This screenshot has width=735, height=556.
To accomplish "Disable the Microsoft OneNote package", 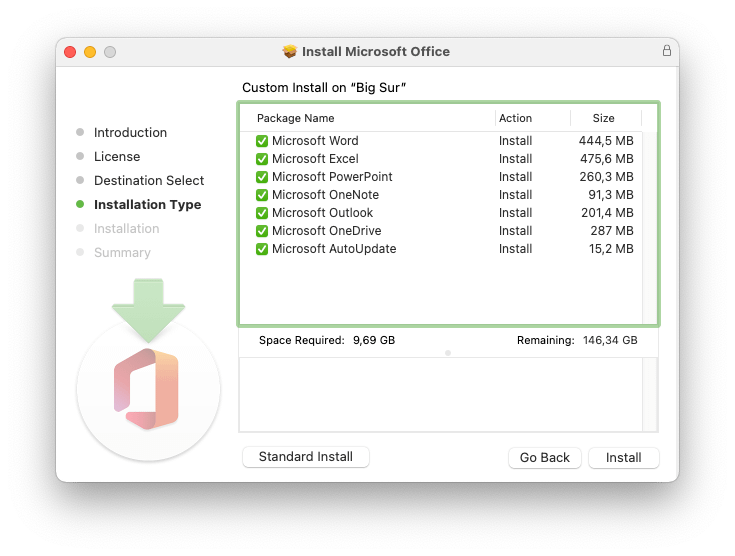I will pyautogui.click(x=262, y=195).
